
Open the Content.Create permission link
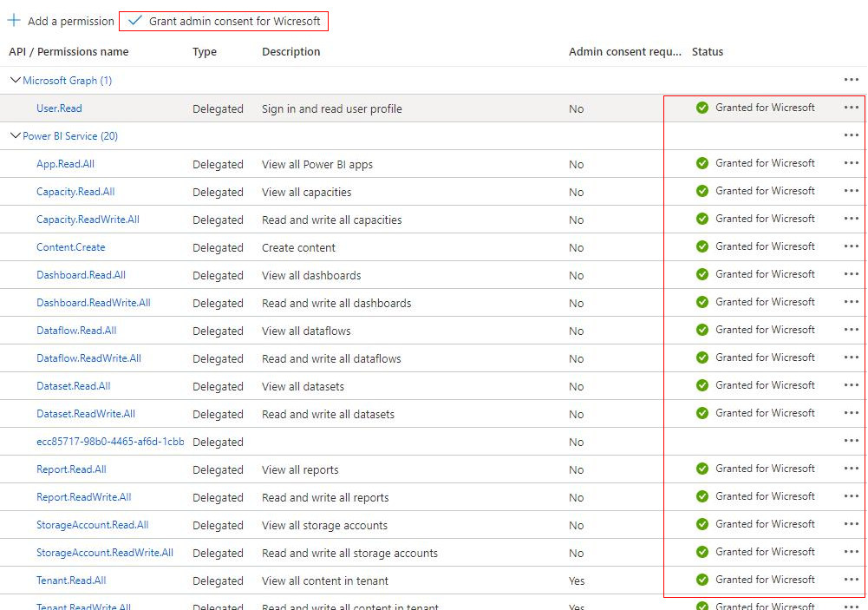point(71,247)
